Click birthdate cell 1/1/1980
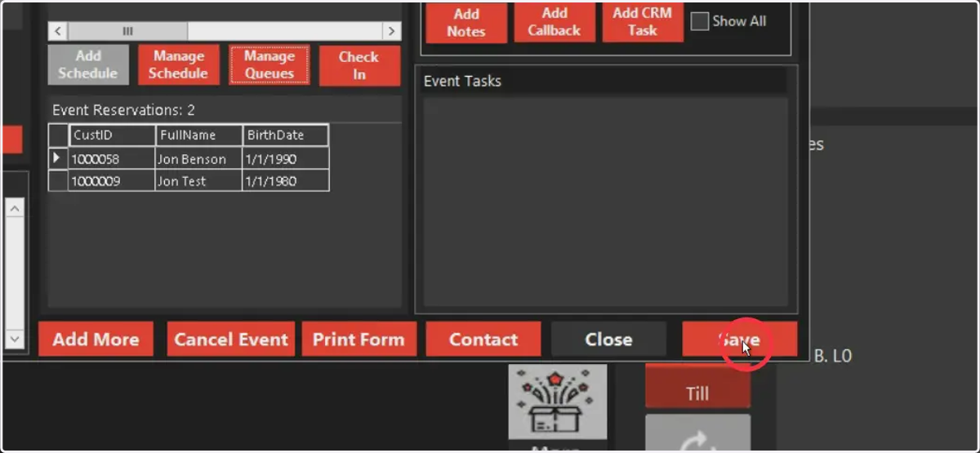Viewport: 980px width, 453px height. coord(286,180)
